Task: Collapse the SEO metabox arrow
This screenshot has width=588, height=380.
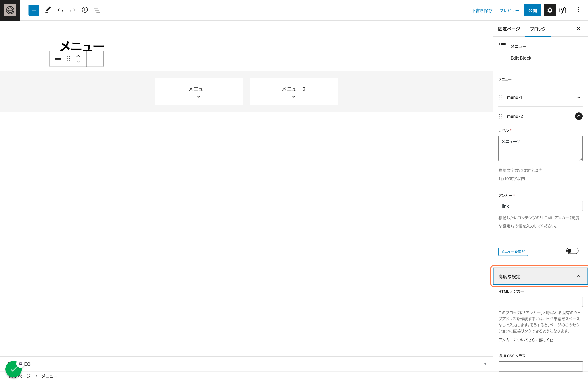Action: pos(485,364)
